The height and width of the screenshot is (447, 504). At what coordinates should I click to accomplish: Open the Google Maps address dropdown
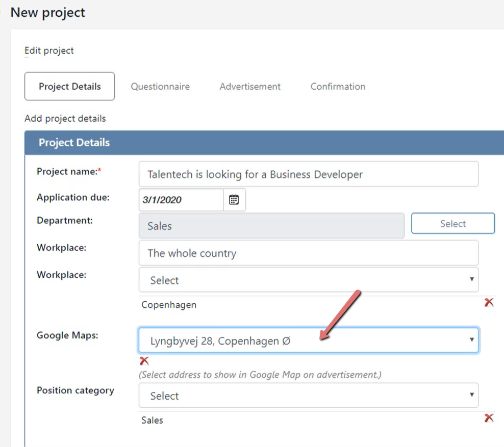tap(309, 340)
